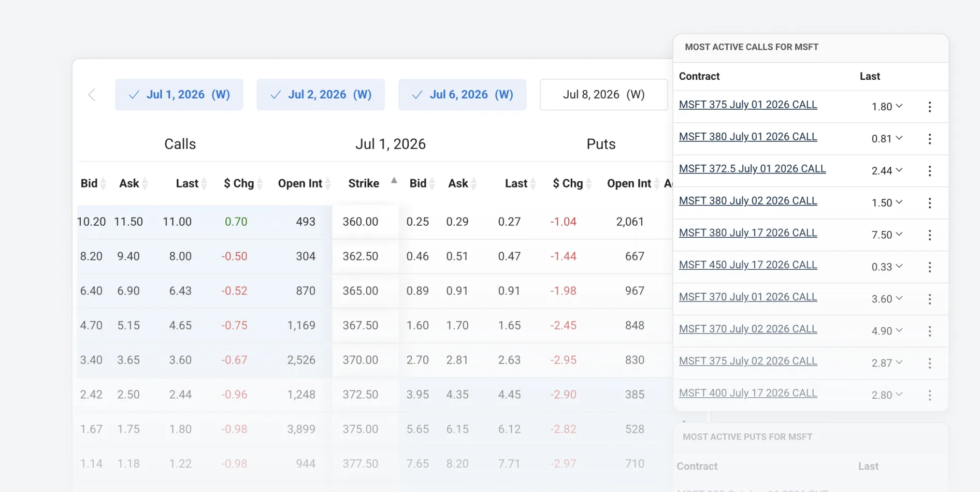Viewport: 980px width, 492px height.
Task: Open MSFT 400 July 17 2026 CALL link
Action: (748, 394)
